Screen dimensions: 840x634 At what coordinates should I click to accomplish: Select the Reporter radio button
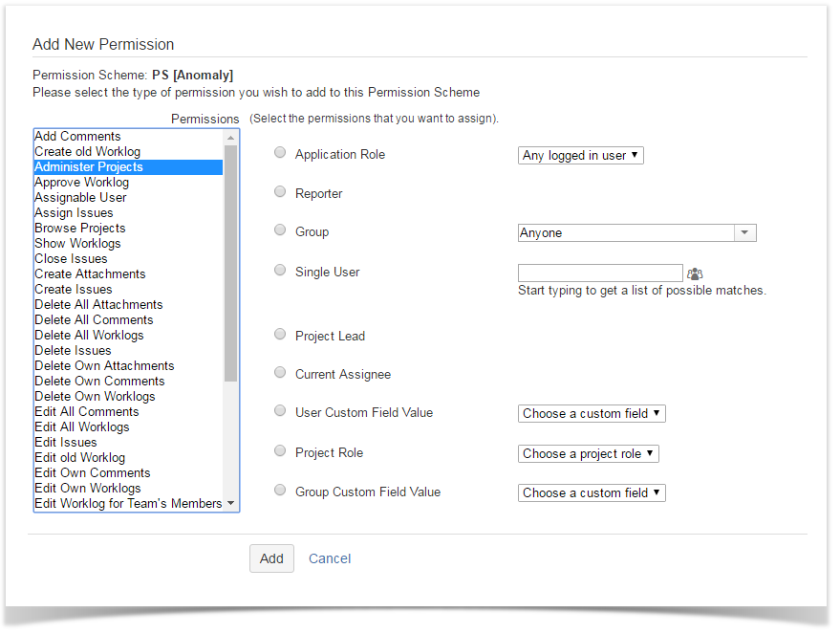coord(280,191)
